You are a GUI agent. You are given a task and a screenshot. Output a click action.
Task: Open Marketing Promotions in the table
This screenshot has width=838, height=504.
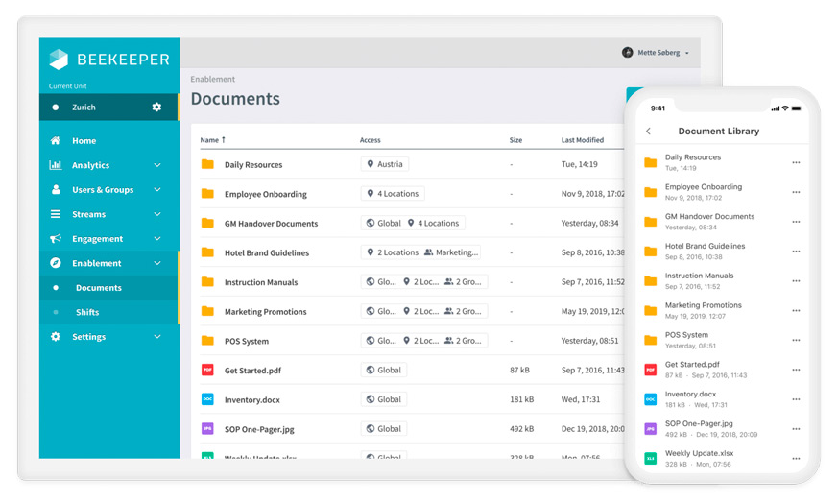(265, 312)
